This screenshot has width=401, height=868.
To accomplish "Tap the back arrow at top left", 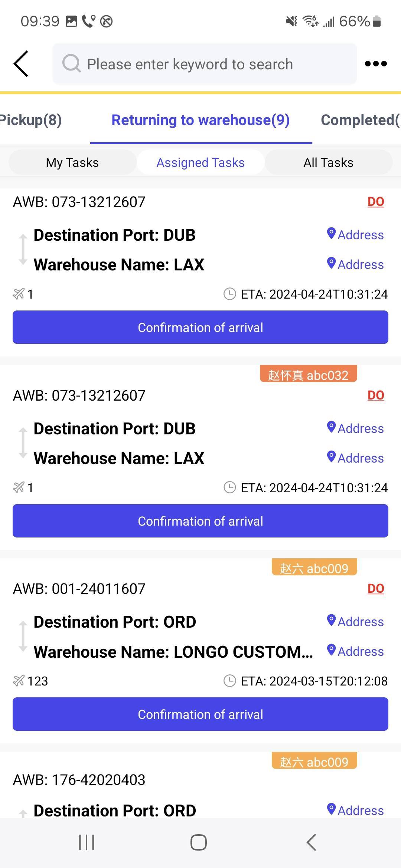I will coord(21,64).
